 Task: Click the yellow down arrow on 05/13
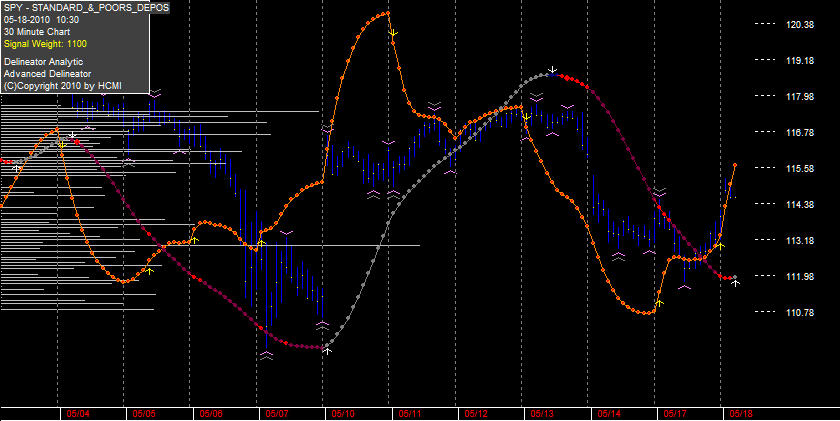(527, 117)
